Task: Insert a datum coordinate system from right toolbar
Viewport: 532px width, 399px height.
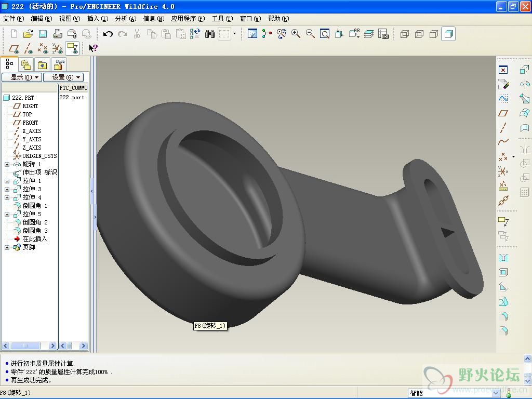Action: tap(503, 171)
